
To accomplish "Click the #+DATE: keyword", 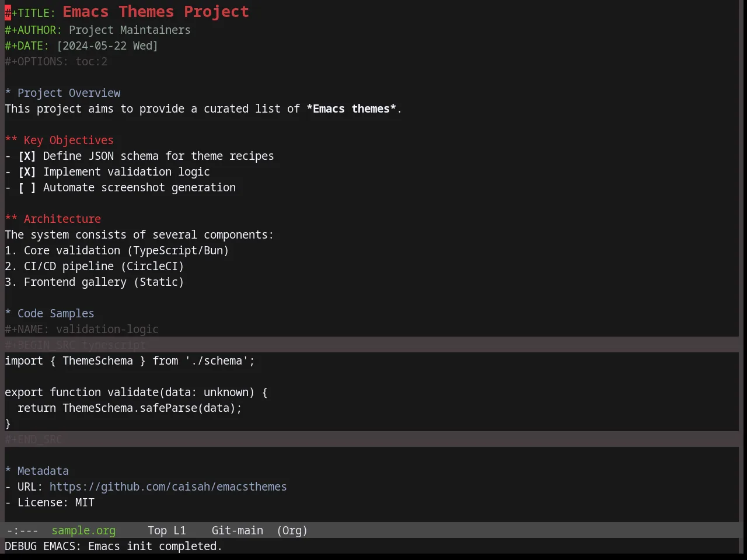I will pyautogui.click(x=27, y=46).
